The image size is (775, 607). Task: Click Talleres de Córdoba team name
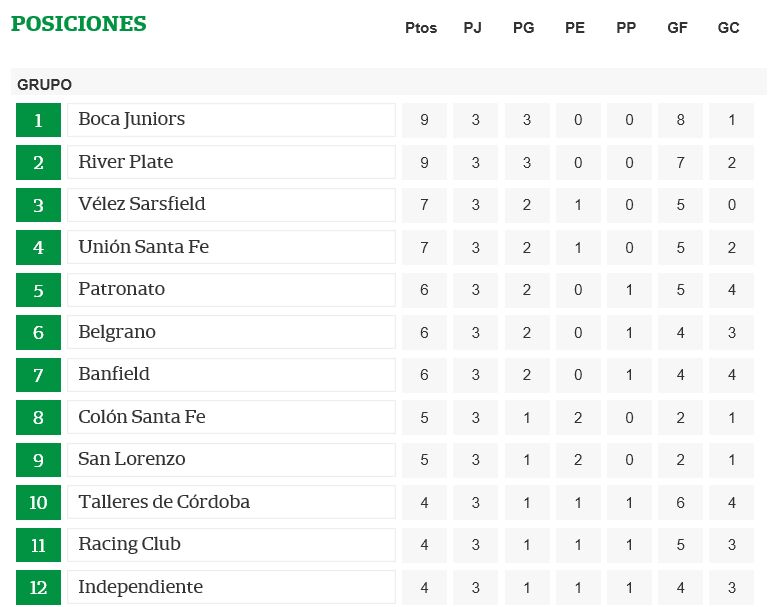click(164, 502)
